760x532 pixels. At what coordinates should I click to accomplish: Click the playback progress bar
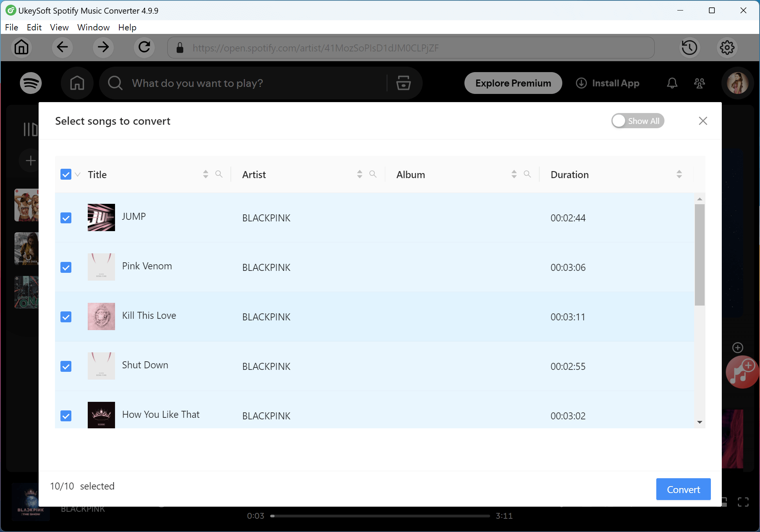click(x=380, y=516)
